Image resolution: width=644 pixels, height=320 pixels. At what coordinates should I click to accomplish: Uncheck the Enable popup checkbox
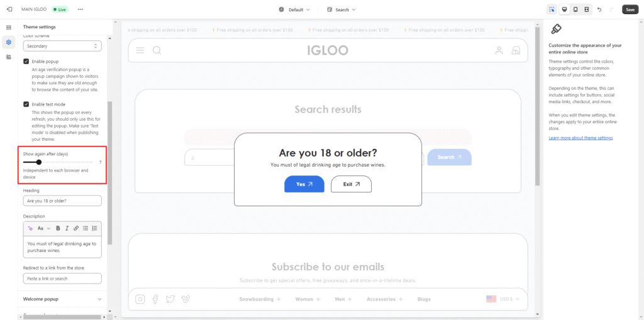click(26, 62)
